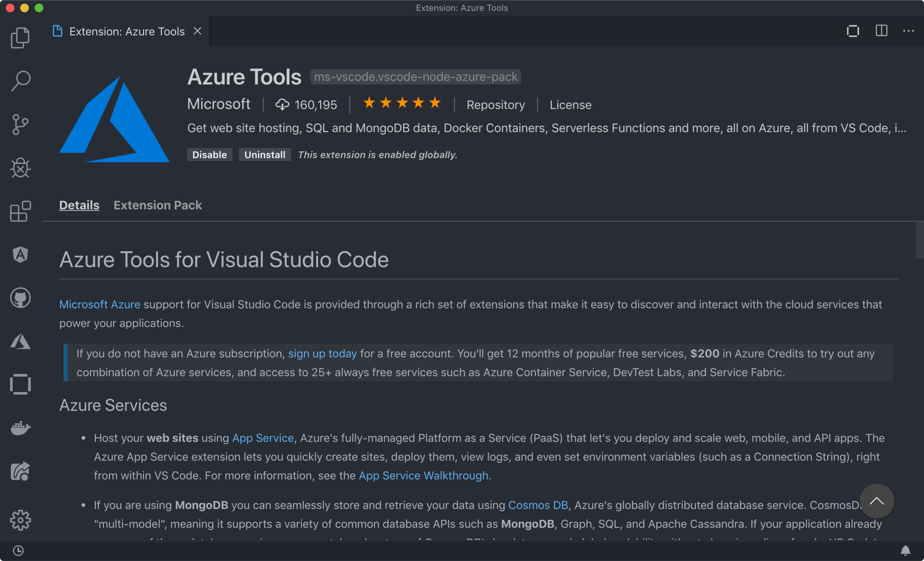Viewport: 924px width, 561px height.
Task: Select the Details tab
Action: (x=79, y=205)
